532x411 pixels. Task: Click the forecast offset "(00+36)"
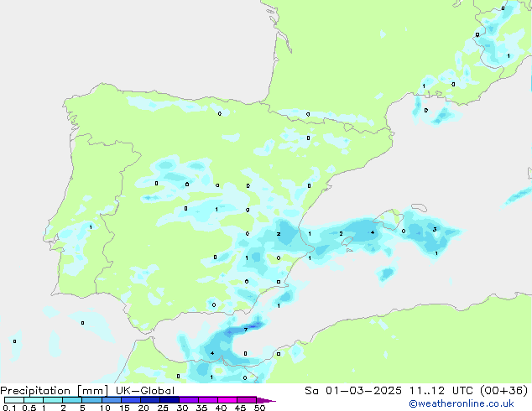tap(503, 391)
